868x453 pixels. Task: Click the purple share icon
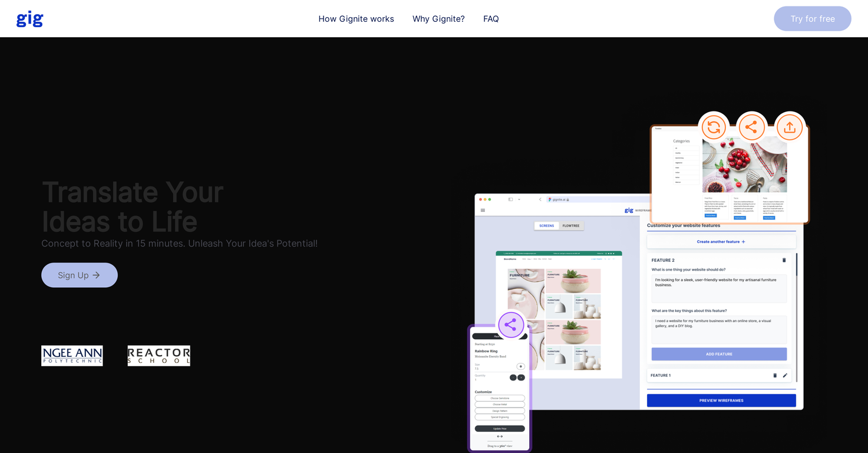(511, 325)
